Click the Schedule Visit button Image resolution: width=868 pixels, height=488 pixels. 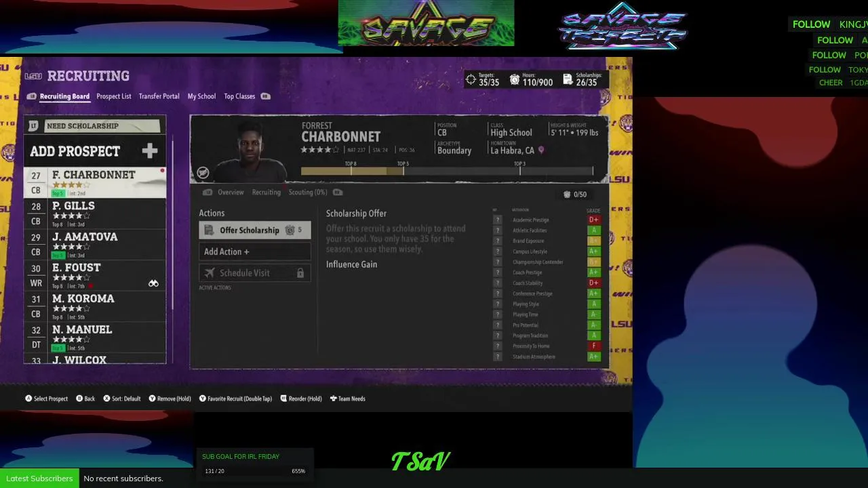coord(255,273)
